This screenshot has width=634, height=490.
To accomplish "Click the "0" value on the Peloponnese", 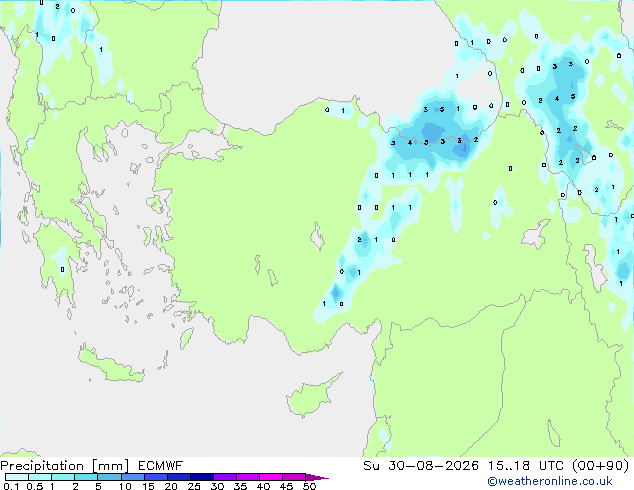I will [x=62, y=270].
